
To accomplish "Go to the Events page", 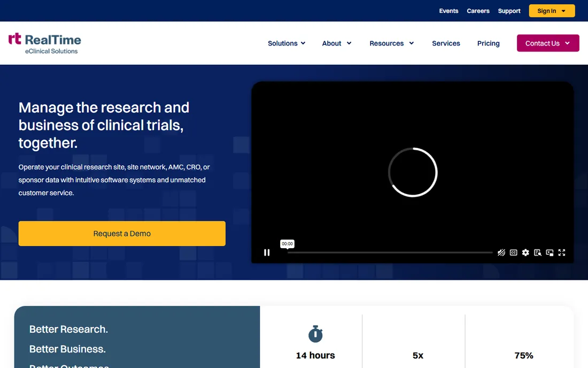I will [448, 11].
